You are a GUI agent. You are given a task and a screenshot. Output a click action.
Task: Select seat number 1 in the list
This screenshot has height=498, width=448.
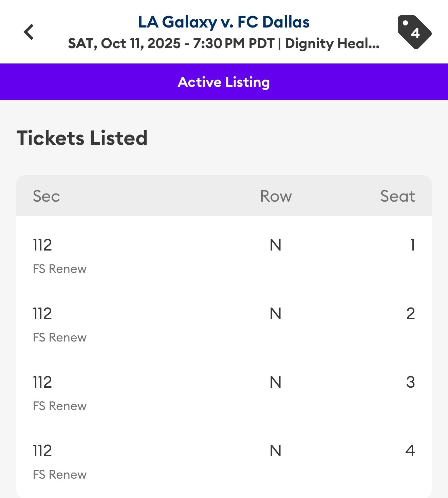click(x=412, y=245)
